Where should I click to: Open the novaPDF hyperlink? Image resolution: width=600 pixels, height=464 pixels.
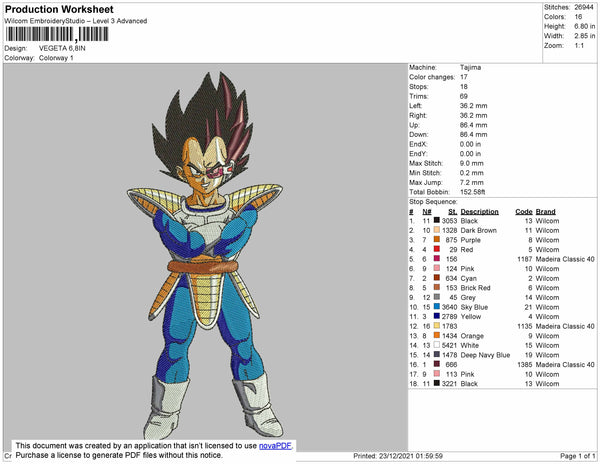pyautogui.click(x=275, y=446)
